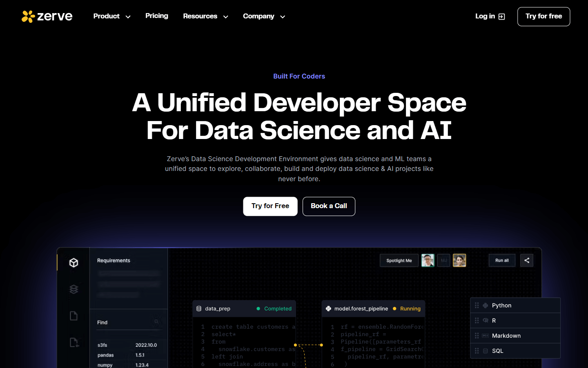
Task: Click the Markdown icon in list
Action: point(486,336)
